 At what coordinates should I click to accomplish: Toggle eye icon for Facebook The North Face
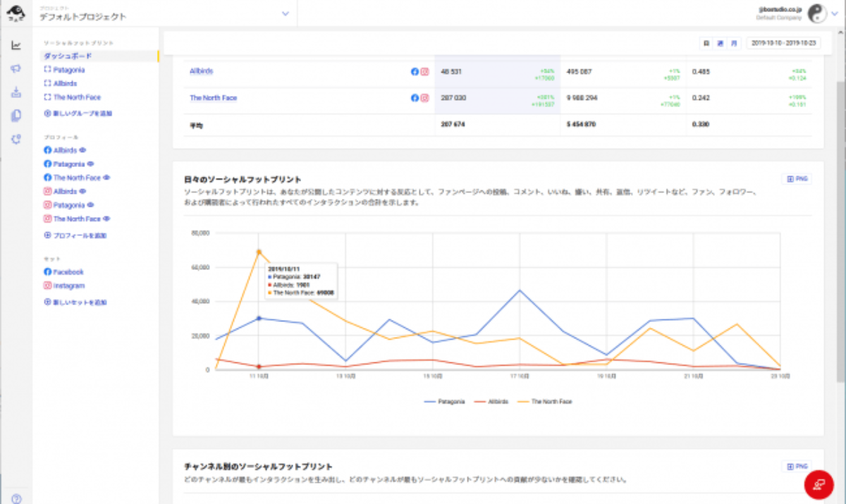click(x=106, y=178)
